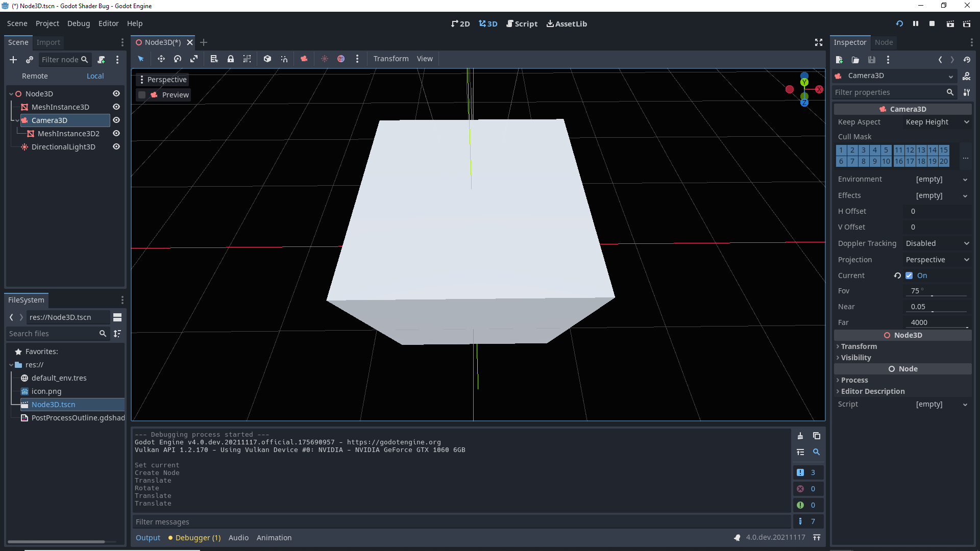This screenshot has height=551, width=980.
Task: Switch to the Import tab
Action: tap(48, 42)
